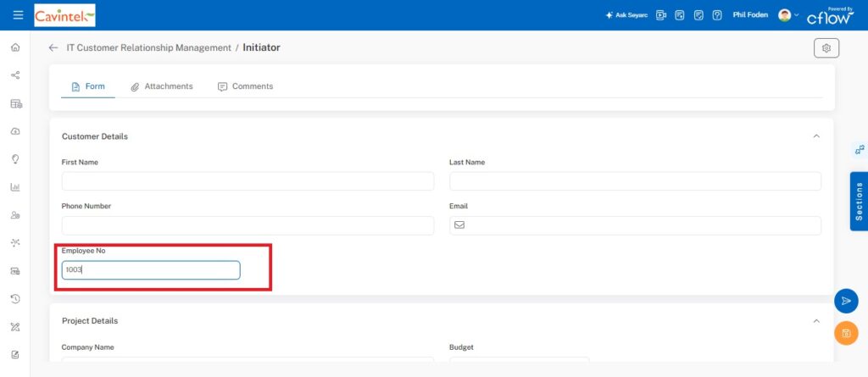
Task: Open the hamburger menu
Action: (18, 15)
